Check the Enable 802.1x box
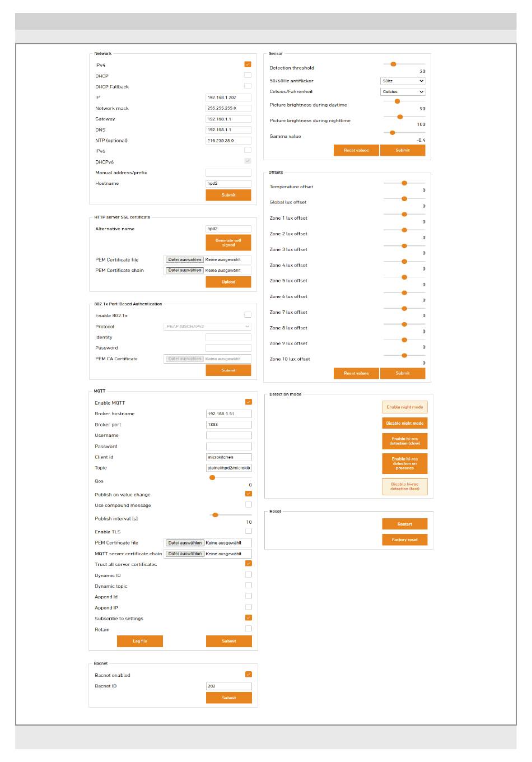This screenshot has width=532, height=762. tap(248, 315)
